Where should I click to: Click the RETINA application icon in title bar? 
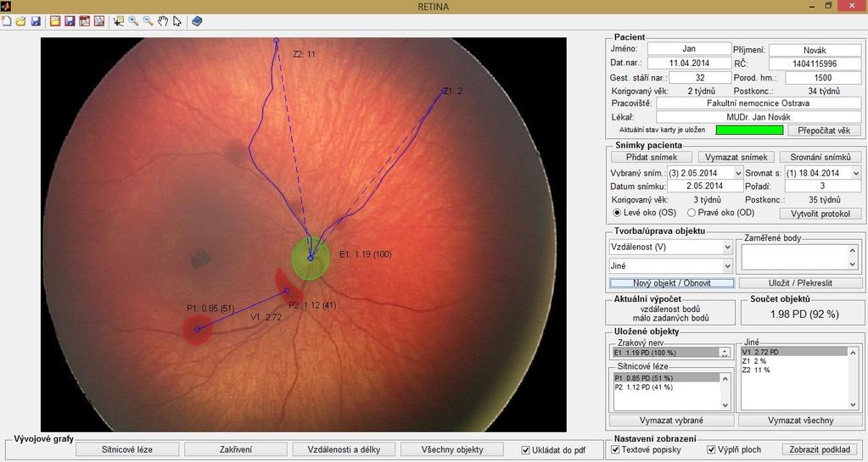coord(6,6)
